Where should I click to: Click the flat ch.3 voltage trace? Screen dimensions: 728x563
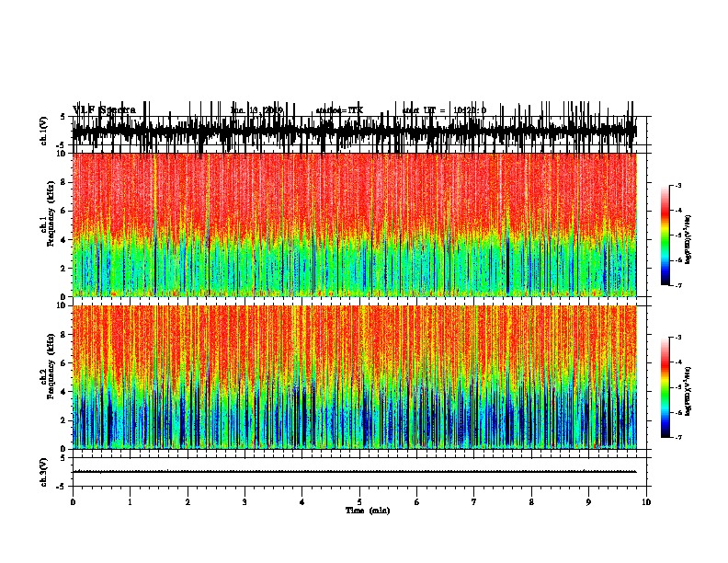[x=355, y=472]
